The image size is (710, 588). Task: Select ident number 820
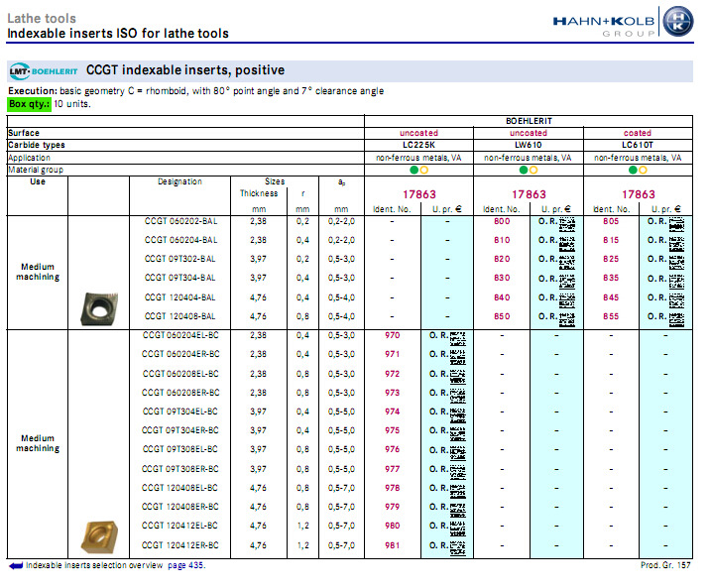(x=502, y=259)
